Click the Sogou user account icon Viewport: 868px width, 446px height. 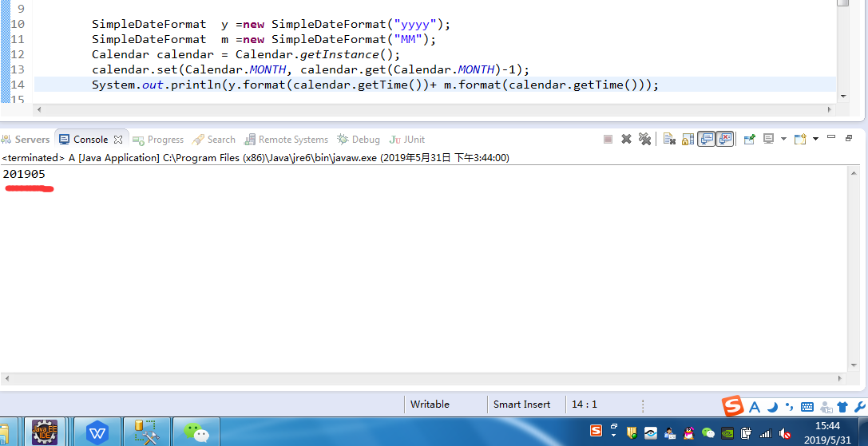(x=826, y=407)
